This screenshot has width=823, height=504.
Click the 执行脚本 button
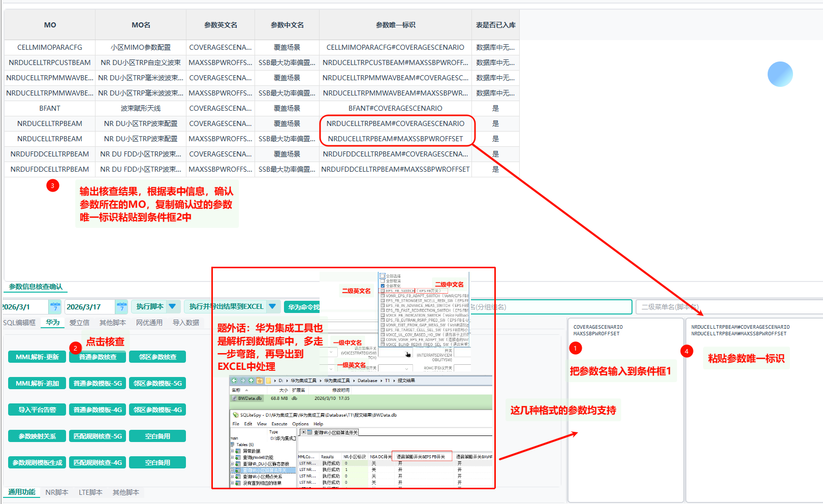[x=149, y=306]
